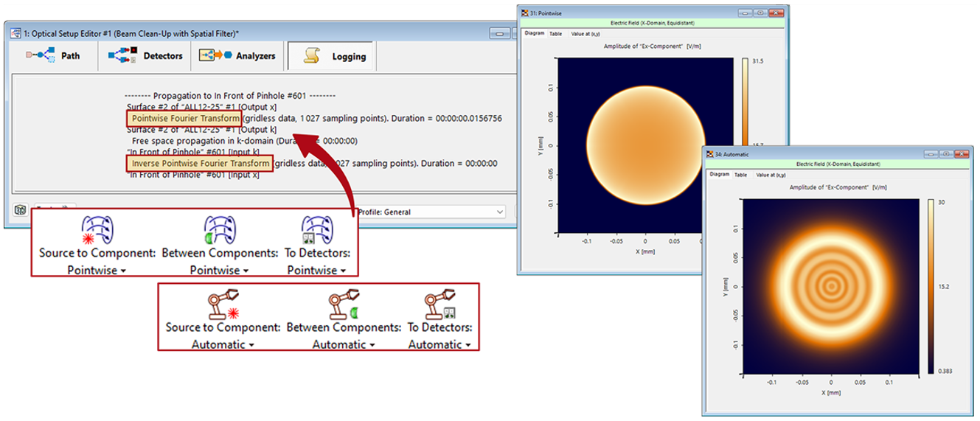
Task: Click the Automatic To Detectors robot icon
Action: (x=439, y=305)
